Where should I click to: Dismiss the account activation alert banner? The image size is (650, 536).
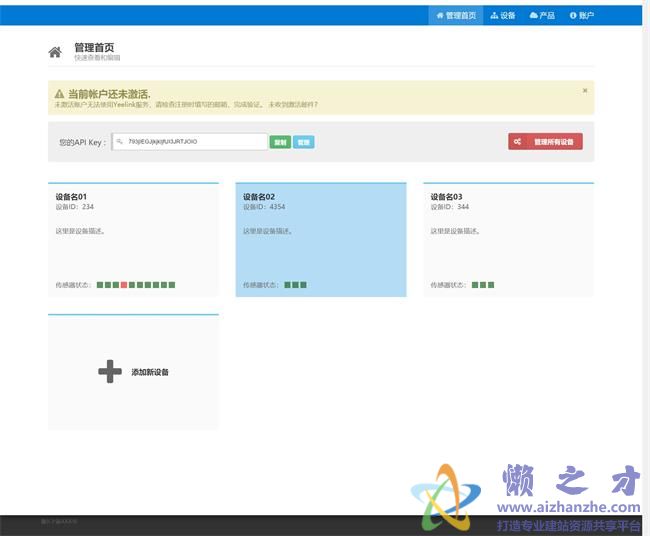point(585,90)
